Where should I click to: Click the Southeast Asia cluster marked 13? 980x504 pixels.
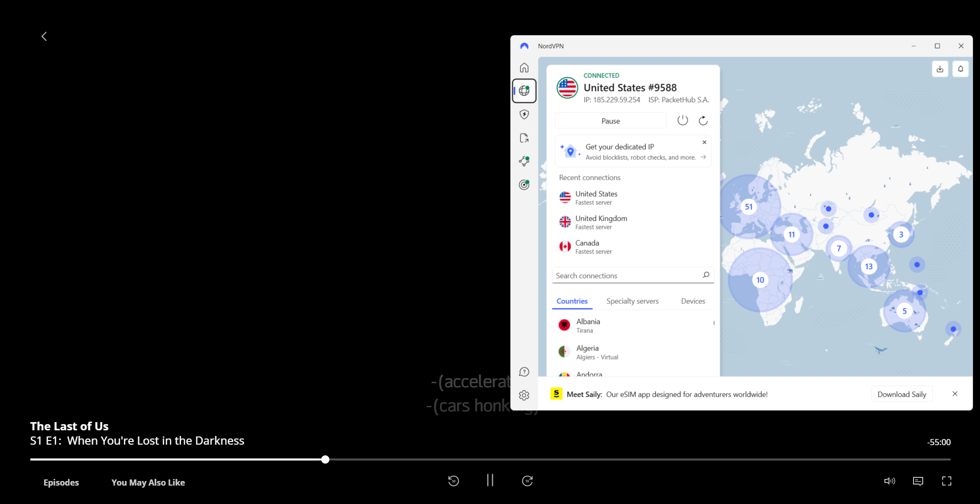[x=869, y=267]
